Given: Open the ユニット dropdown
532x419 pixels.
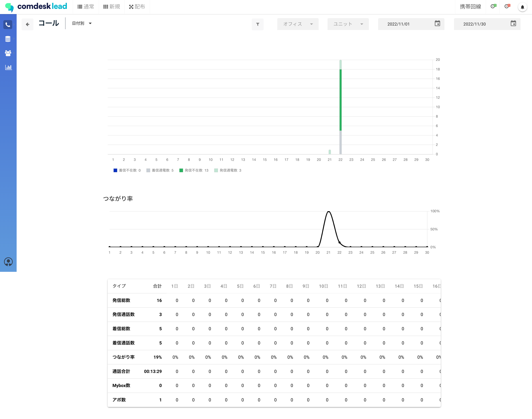Looking at the screenshot, I should click(x=348, y=24).
